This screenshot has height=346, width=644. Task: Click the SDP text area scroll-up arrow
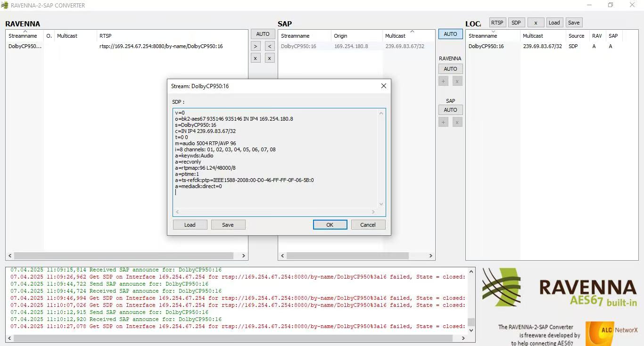click(x=381, y=113)
